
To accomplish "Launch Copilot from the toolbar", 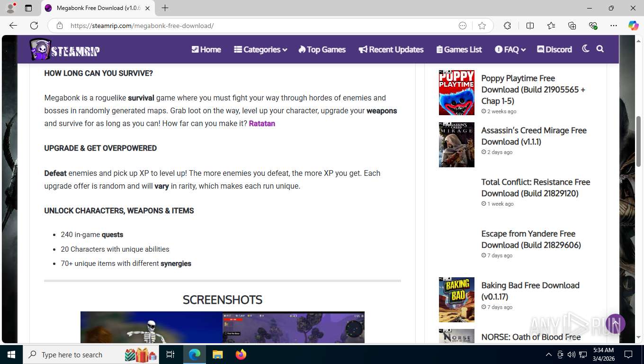I will point(634,26).
